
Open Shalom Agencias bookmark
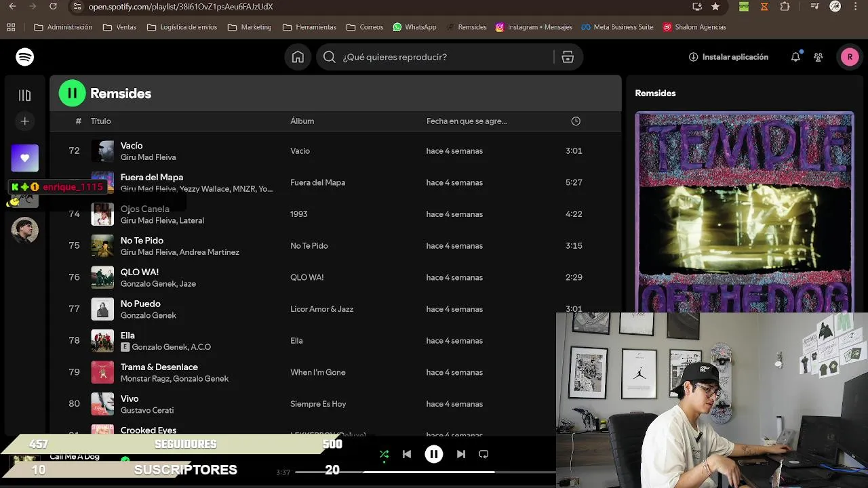(x=694, y=27)
